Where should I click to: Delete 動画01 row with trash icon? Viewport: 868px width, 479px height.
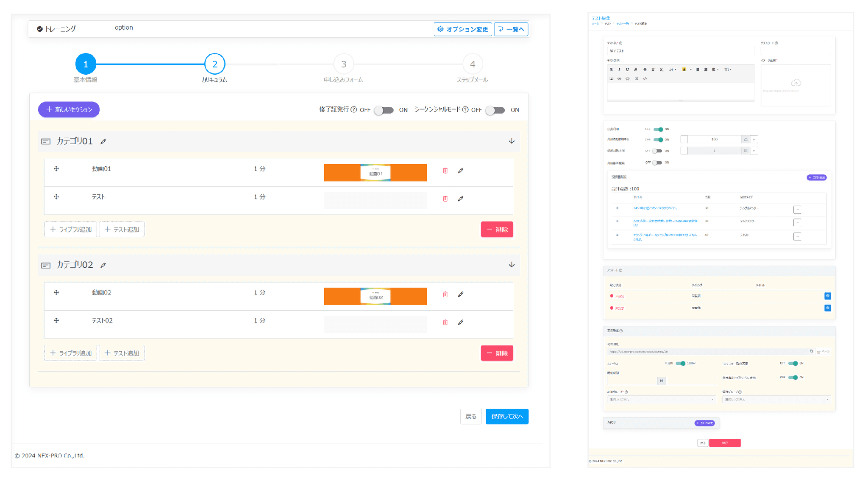(x=445, y=171)
